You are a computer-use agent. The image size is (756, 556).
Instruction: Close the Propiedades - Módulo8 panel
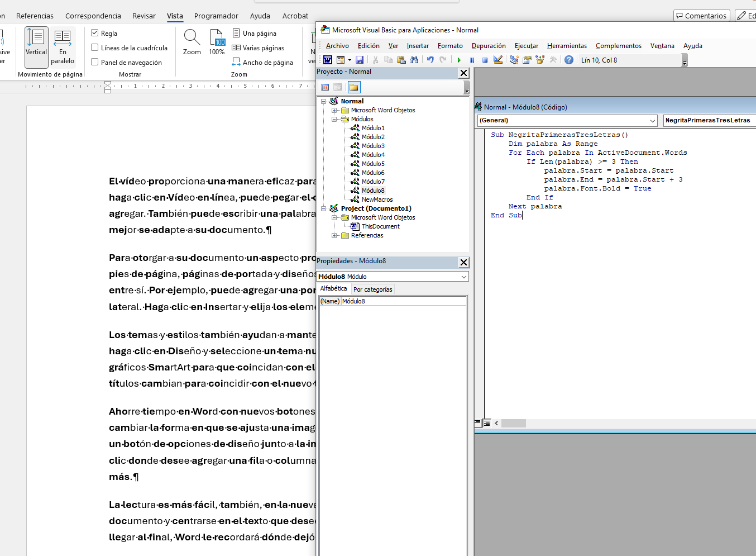click(463, 262)
